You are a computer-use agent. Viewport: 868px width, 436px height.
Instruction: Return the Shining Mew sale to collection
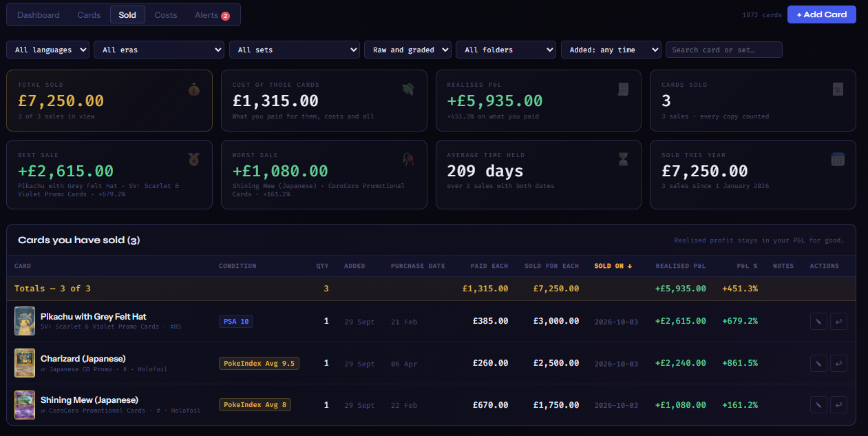click(x=838, y=404)
